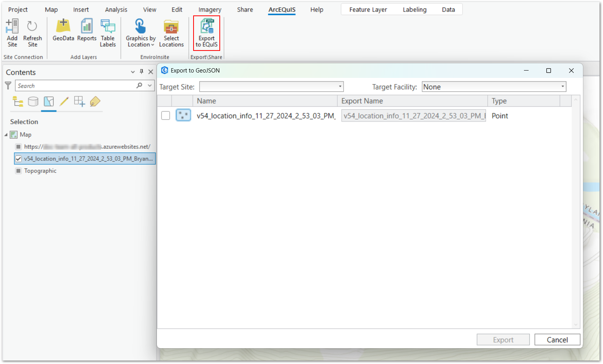Open the Insert ribbon tab
This screenshot has height=364, width=603.
pyautogui.click(x=81, y=10)
